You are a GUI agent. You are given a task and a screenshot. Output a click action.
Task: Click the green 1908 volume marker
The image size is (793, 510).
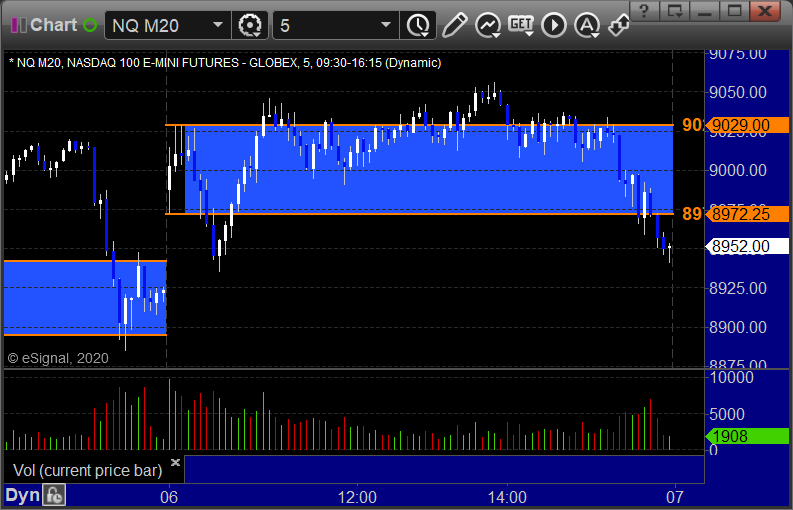click(x=747, y=436)
